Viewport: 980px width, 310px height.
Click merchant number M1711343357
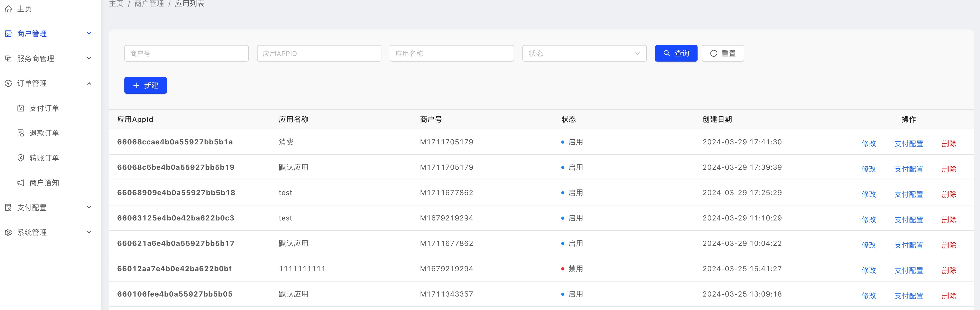[446, 294]
